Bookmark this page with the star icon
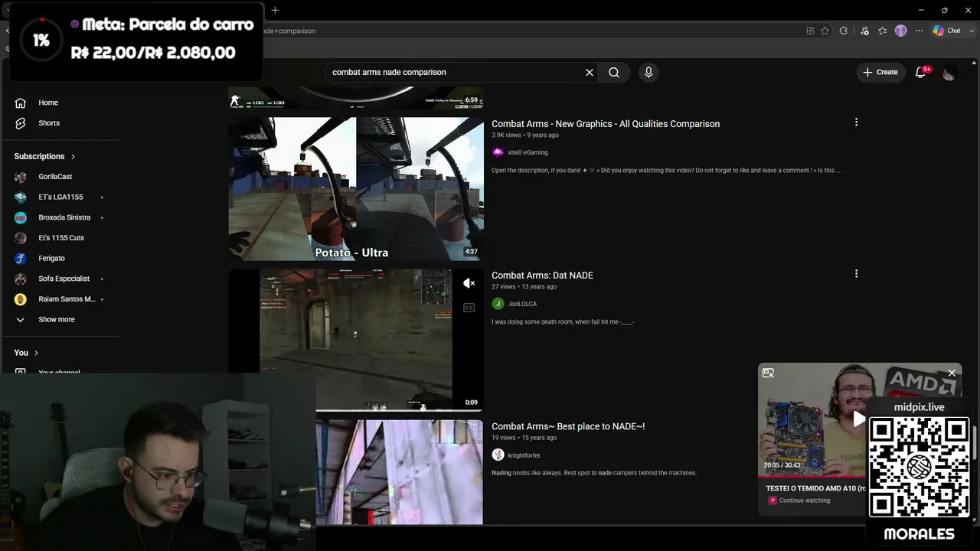This screenshot has height=551, width=980. [x=825, y=31]
